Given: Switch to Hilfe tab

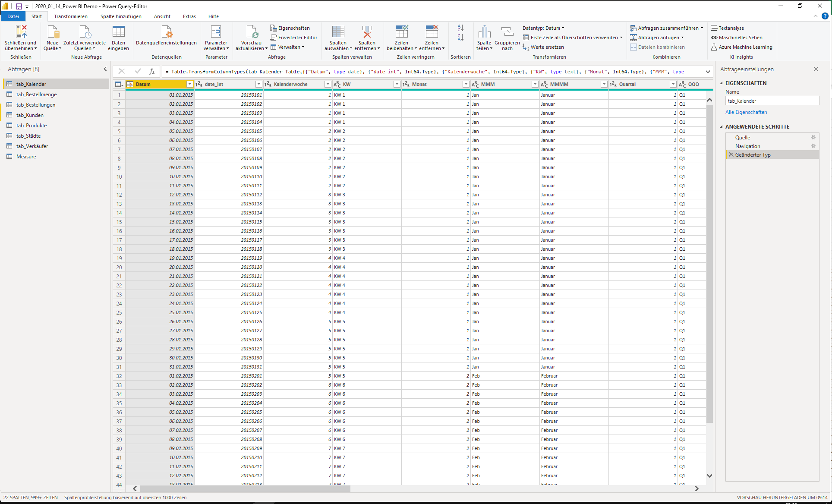Looking at the screenshot, I should [214, 16].
